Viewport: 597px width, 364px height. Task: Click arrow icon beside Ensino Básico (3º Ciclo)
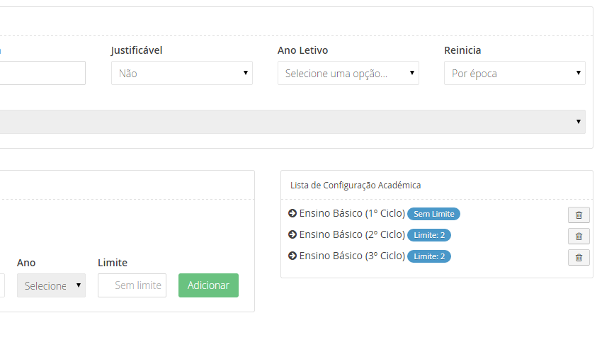click(292, 256)
